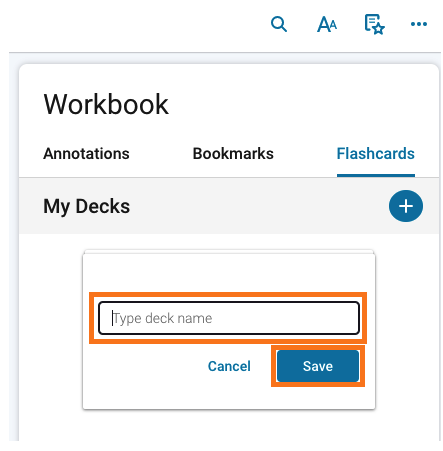This screenshot has width=443, height=451.
Task: Select the Flashcards tab
Action: click(376, 154)
